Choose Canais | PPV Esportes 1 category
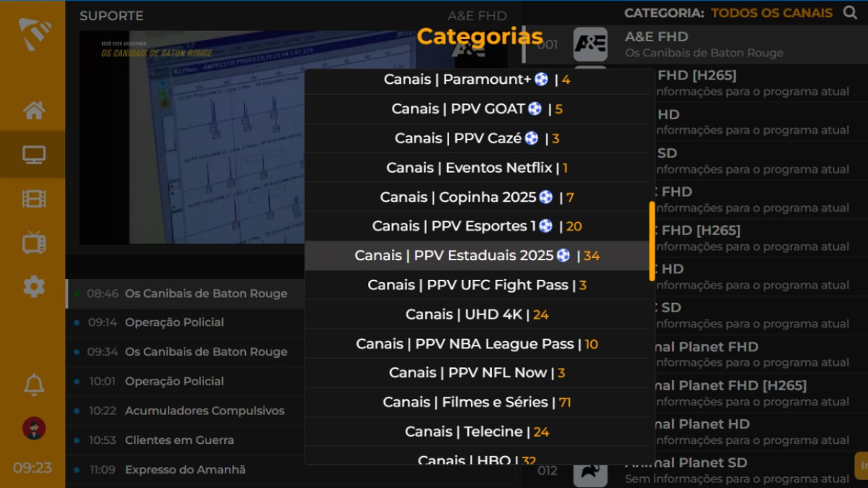The height and width of the screenshot is (488, 868). point(477,226)
